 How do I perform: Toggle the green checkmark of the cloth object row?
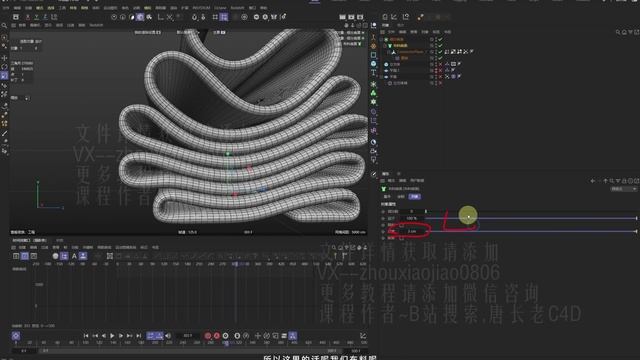pos(440,46)
